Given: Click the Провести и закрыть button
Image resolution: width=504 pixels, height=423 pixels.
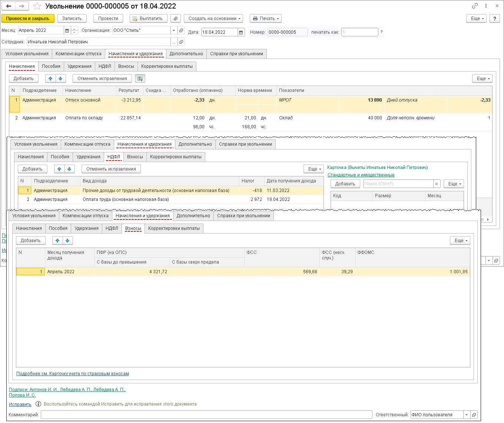Looking at the screenshot, I should (x=28, y=19).
